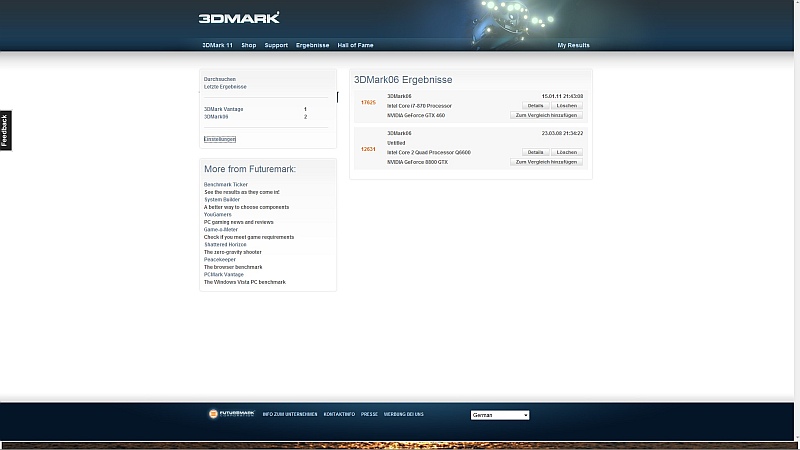Viewport: 800px width, 450px height.
Task: Select 3DMark06 results in sidebar
Action: coord(216,117)
